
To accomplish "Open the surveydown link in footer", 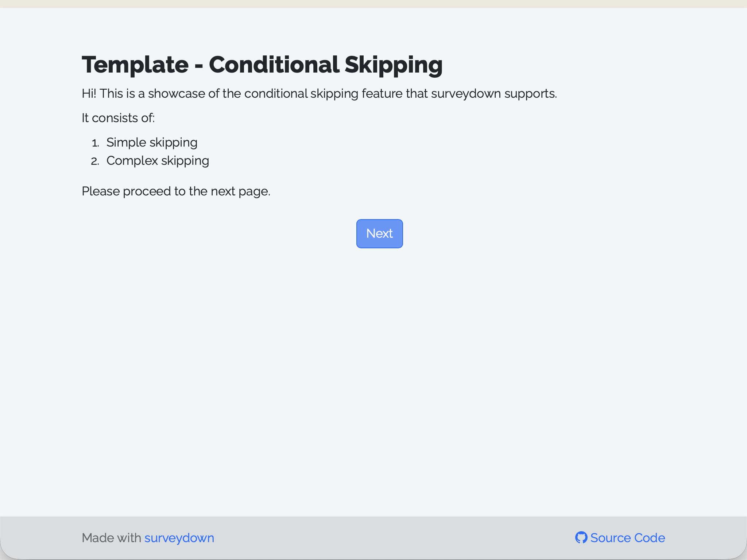I will pyautogui.click(x=179, y=538).
